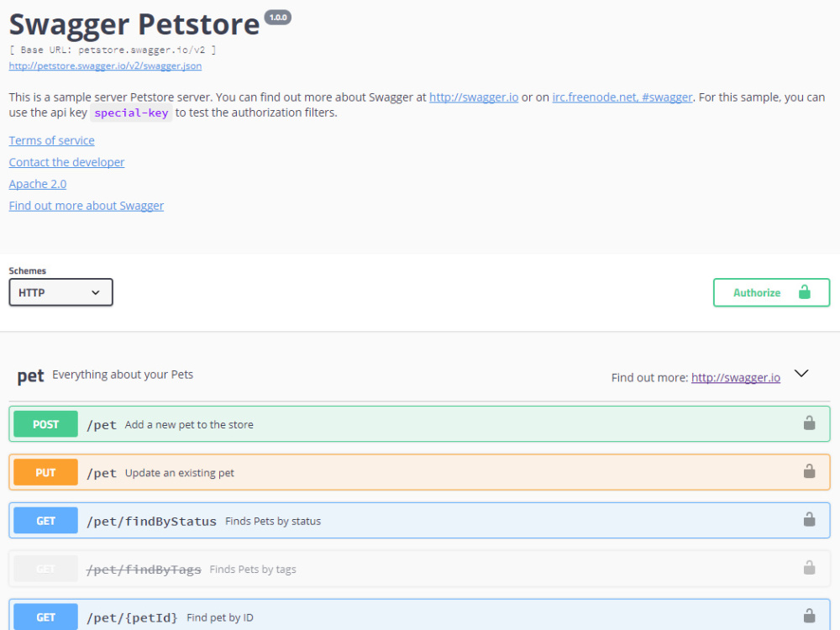Click Contact the developer link
The width and height of the screenshot is (840, 630).
click(66, 162)
